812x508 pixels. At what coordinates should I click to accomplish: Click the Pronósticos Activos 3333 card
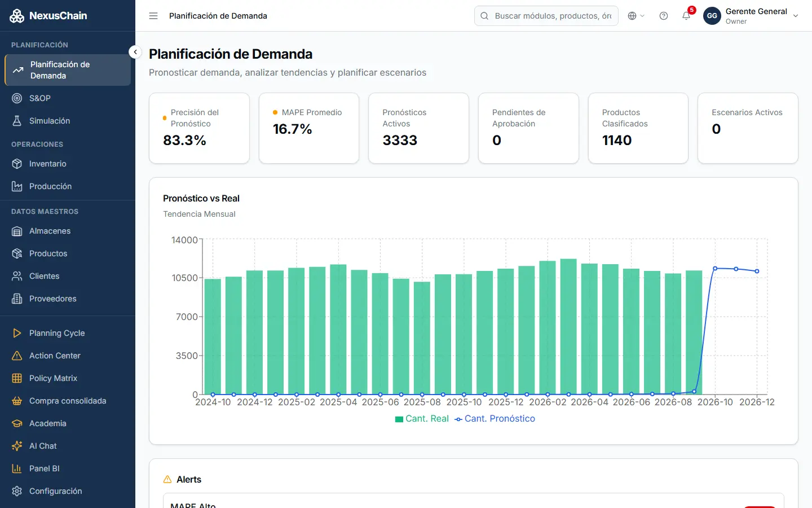[418, 128]
